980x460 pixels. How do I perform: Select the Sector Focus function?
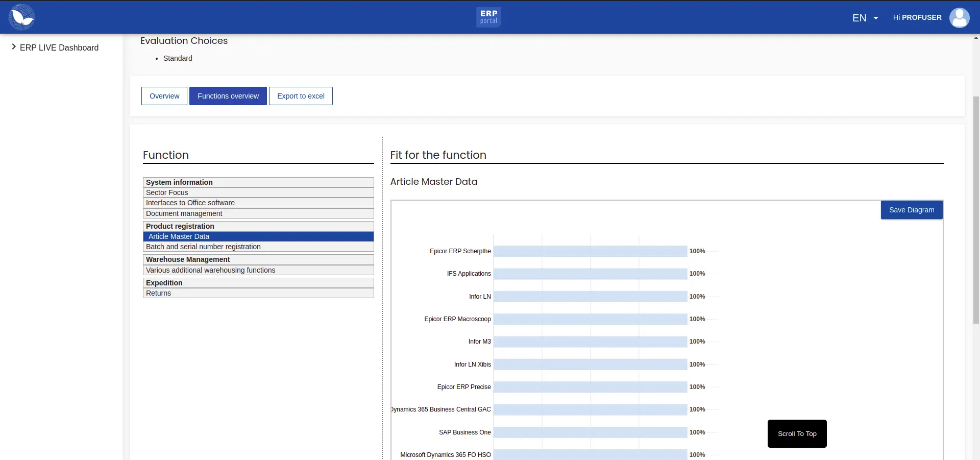[258, 192]
